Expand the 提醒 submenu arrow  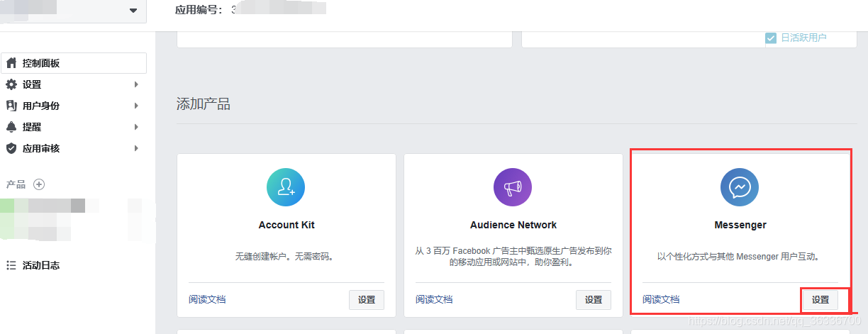pyautogui.click(x=136, y=127)
